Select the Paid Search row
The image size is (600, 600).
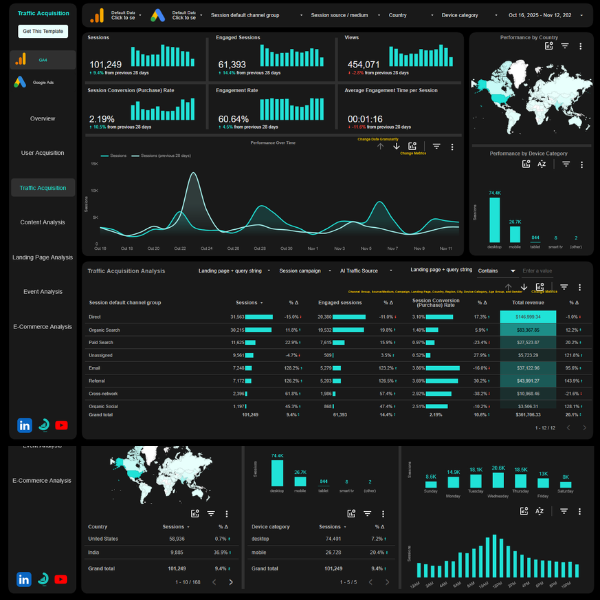[338, 342]
